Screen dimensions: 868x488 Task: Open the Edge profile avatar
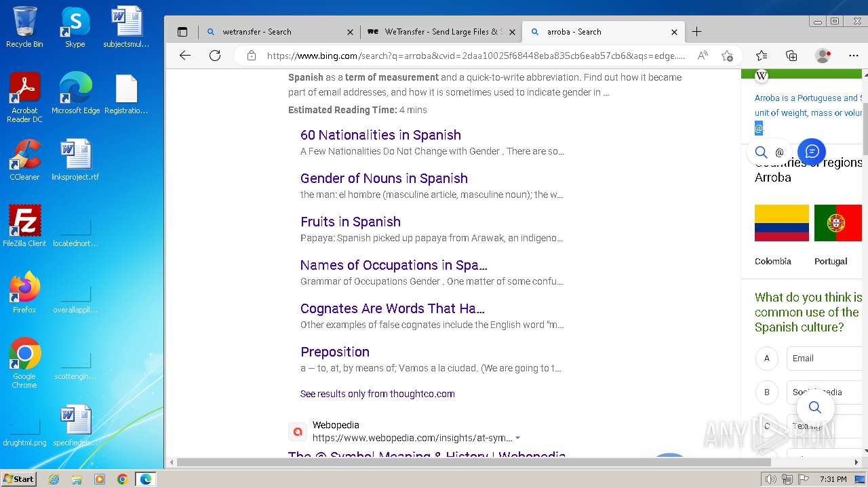point(823,56)
